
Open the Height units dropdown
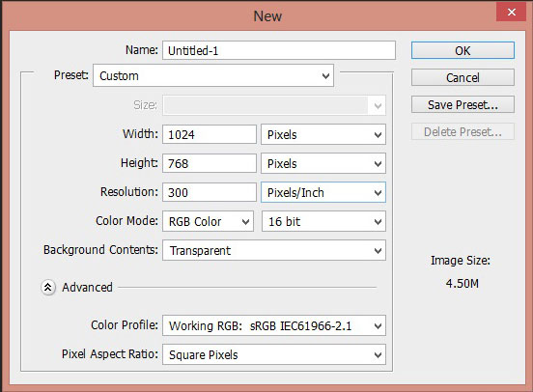pos(323,163)
